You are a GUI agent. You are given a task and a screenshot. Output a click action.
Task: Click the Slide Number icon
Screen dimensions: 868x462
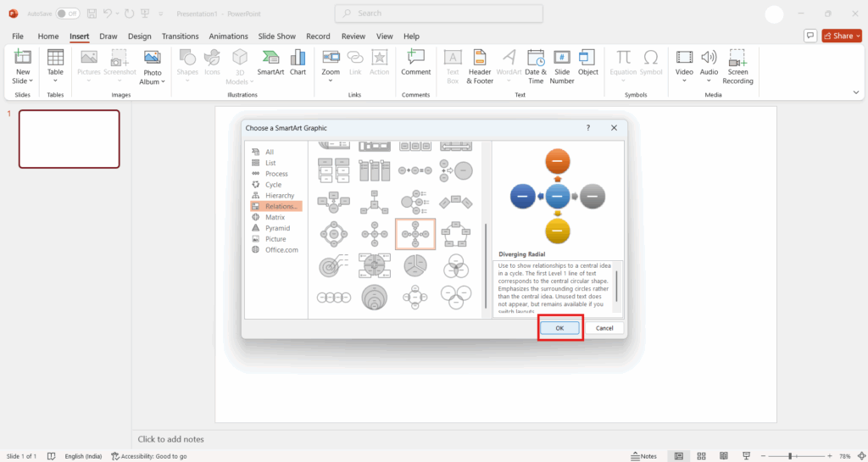[561, 65]
